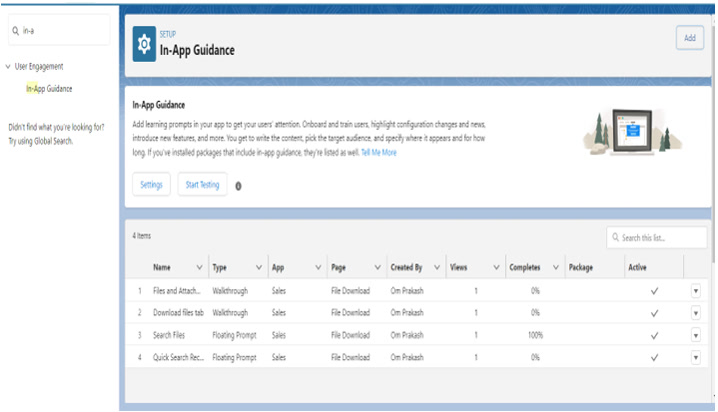Open the Settings button
Image resolution: width=718 pixels, height=412 pixels.
tap(151, 185)
